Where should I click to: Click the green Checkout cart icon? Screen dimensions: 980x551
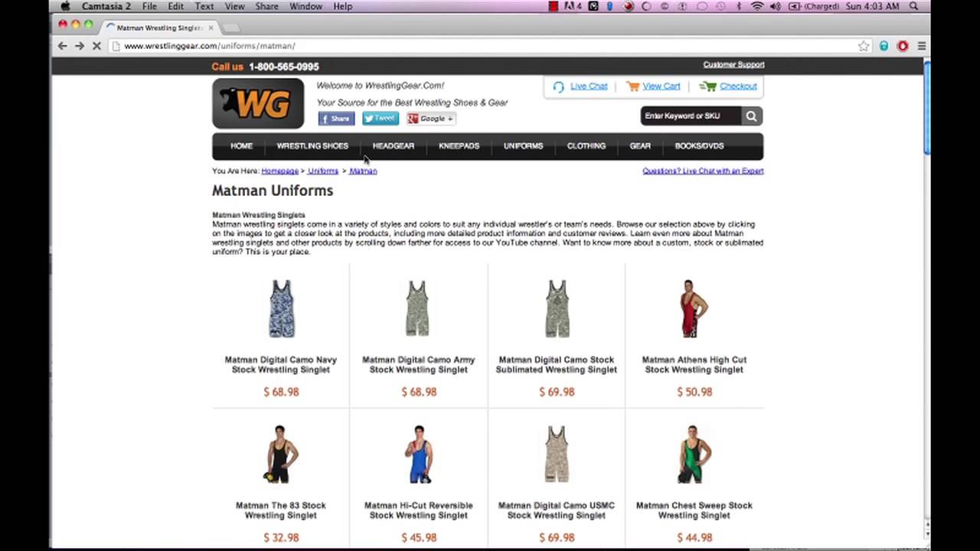coord(711,86)
